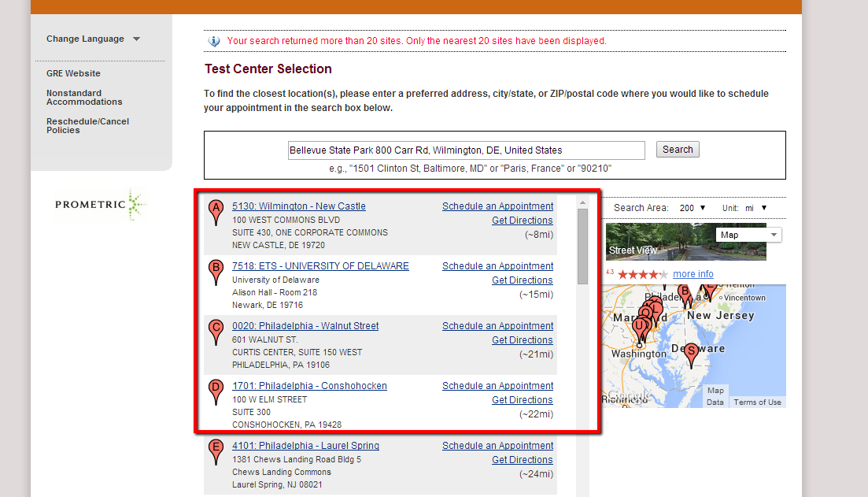
Task: Open 5130: Wilmington - New Castle link
Action: [x=299, y=206]
